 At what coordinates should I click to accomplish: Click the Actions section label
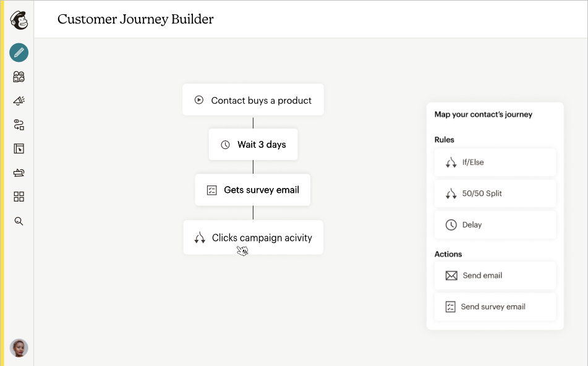(x=448, y=254)
